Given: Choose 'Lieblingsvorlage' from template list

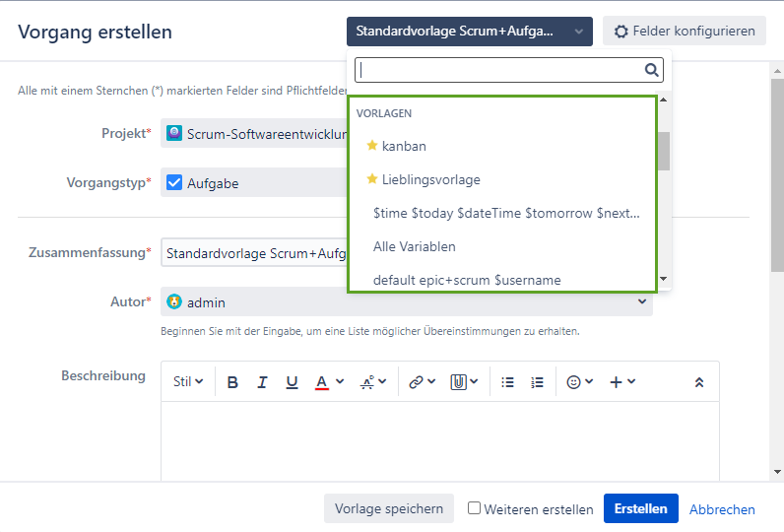Looking at the screenshot, I should [430, 179].
